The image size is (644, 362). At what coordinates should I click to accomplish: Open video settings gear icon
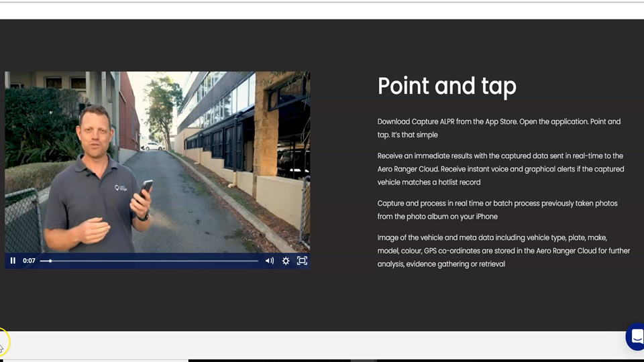(x=286, y=261)
